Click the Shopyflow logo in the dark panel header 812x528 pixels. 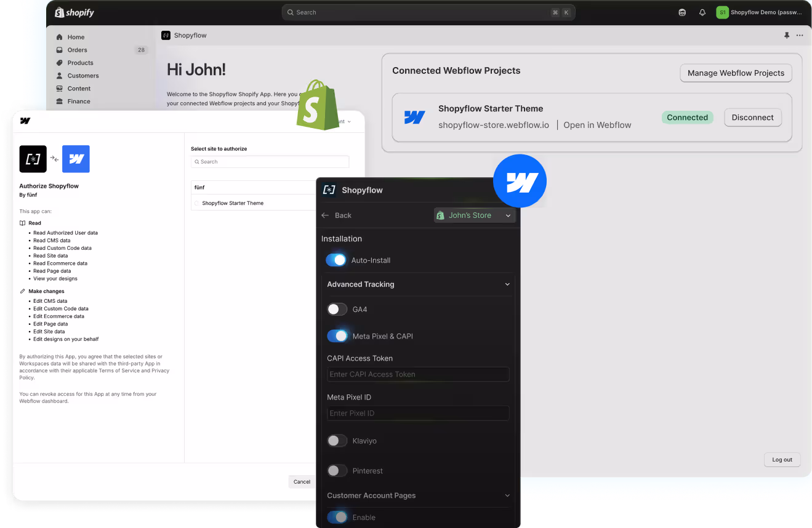click(329, 190)
